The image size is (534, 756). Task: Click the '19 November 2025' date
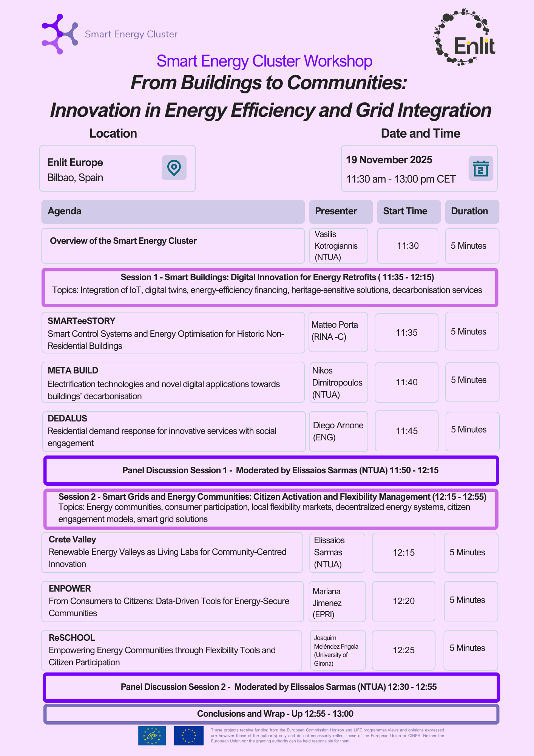389,160
